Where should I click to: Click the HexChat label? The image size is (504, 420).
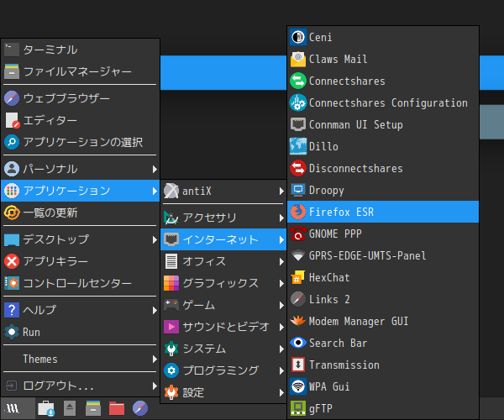[x=329, y=278]
